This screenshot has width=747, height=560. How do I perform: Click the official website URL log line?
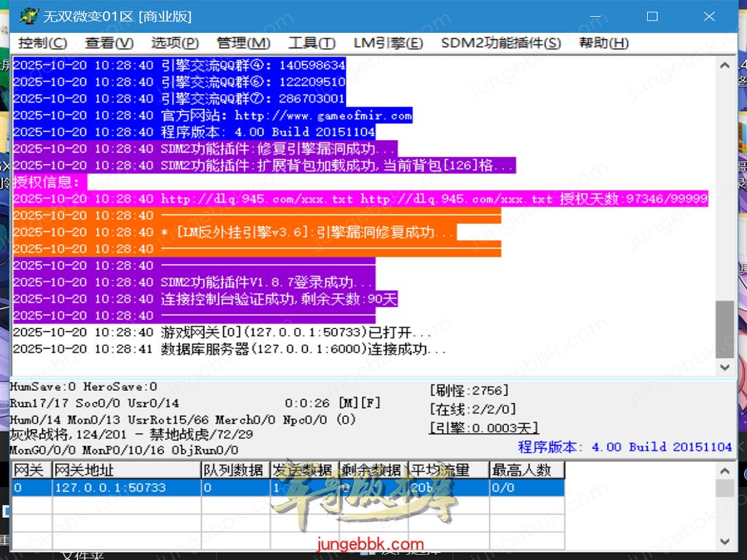click(286, 115)
